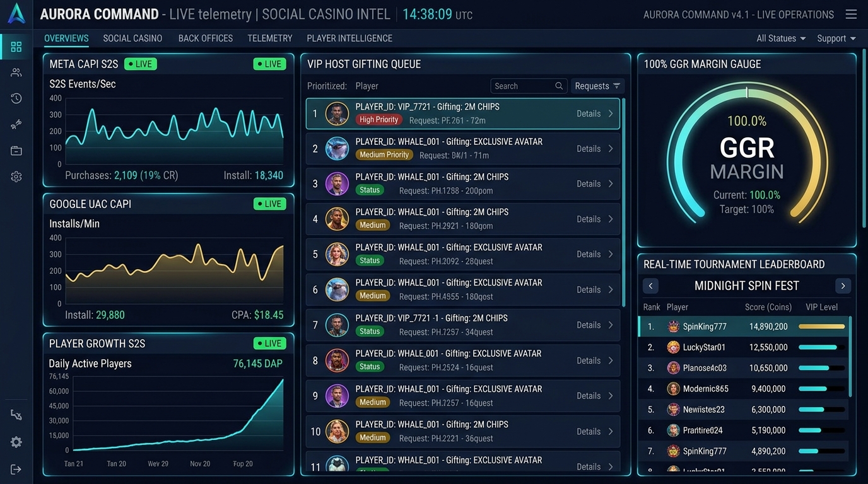Switch to the OVERVIEWS tab
868x484 pixels.
pyautogui.click(x=66, y=38)
